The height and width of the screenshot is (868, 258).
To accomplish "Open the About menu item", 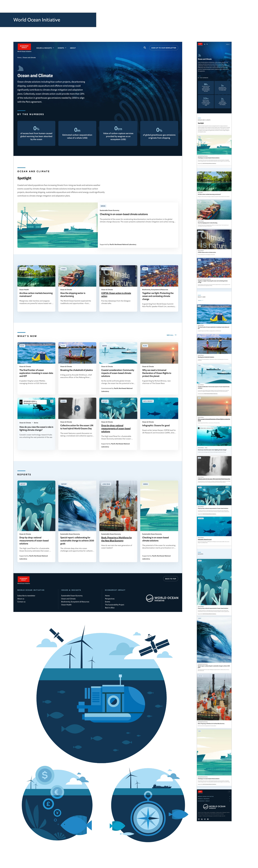I will (73, 48).
